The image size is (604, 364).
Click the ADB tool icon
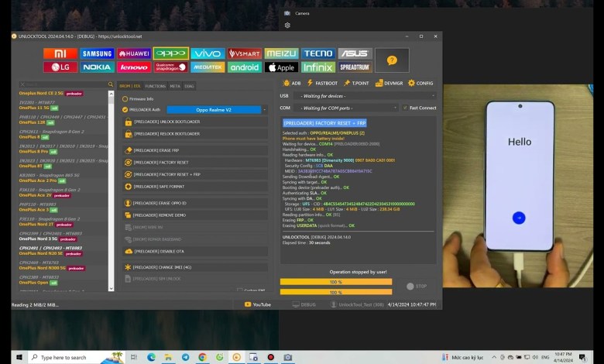click(x=292, y=83)
